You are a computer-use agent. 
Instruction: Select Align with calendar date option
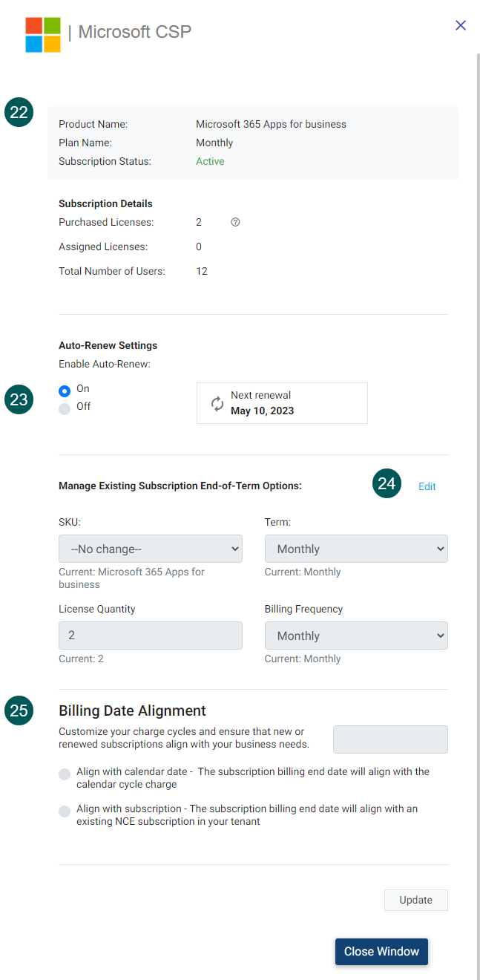coord(65,774)
